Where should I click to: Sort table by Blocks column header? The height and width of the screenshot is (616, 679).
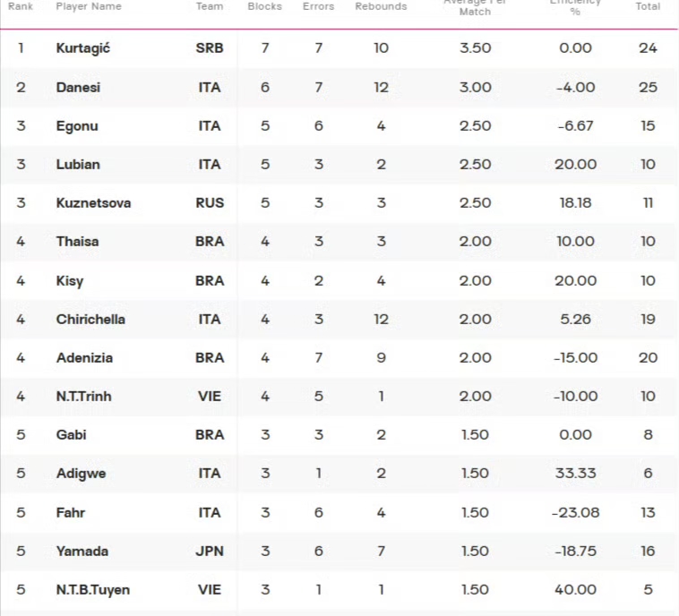[x=264, y=6]
